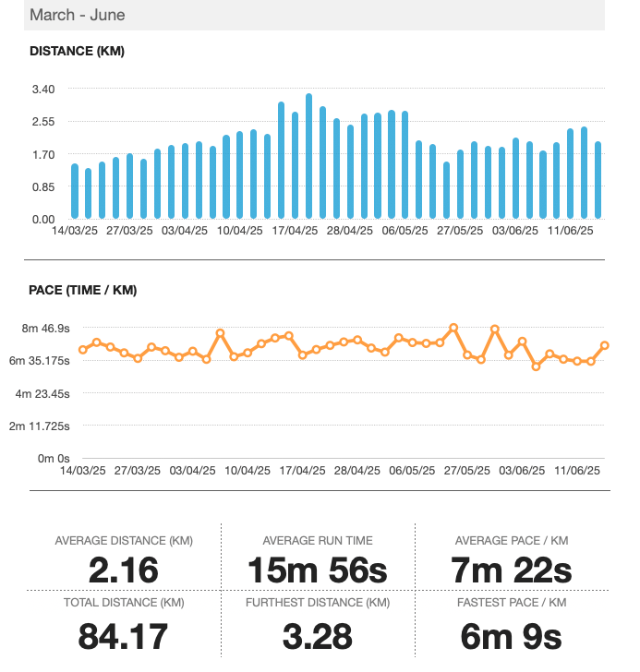Click the "PACE (TIME / KM)" chart title
This screenshot has height=672, width=640.
tap(83, 291)
